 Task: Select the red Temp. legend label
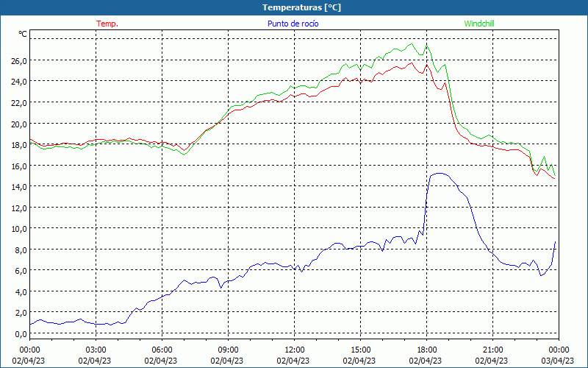click(107, 24)
